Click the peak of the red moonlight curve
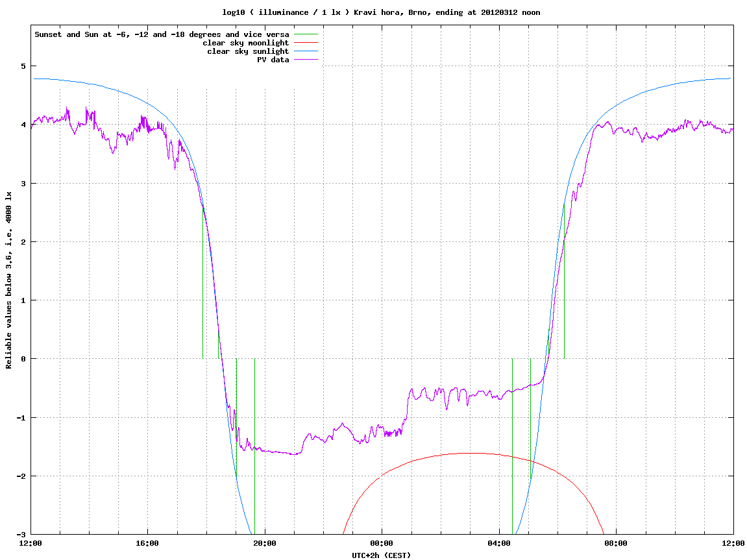The image size is (747, 560). click(x=472, y=454)
